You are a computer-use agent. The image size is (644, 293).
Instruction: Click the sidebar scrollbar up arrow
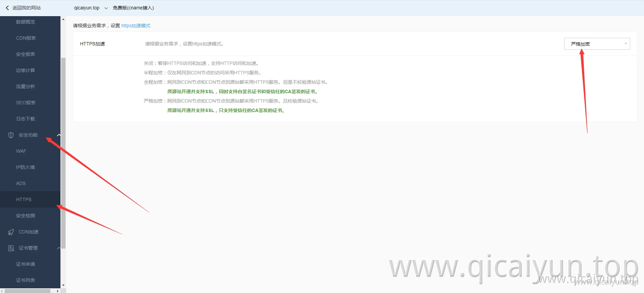point(63,19)
